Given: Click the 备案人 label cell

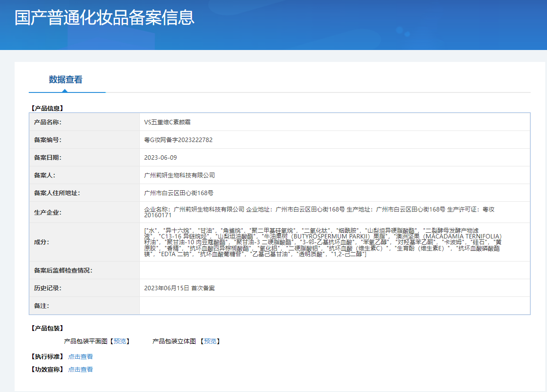Looking at the screenshot, I should [84, 175].
